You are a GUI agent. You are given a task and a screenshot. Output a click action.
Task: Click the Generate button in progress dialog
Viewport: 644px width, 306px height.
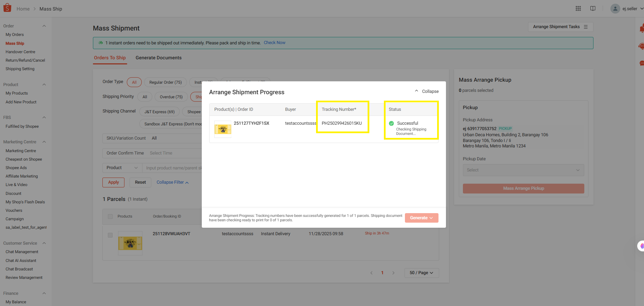[422, 218]
